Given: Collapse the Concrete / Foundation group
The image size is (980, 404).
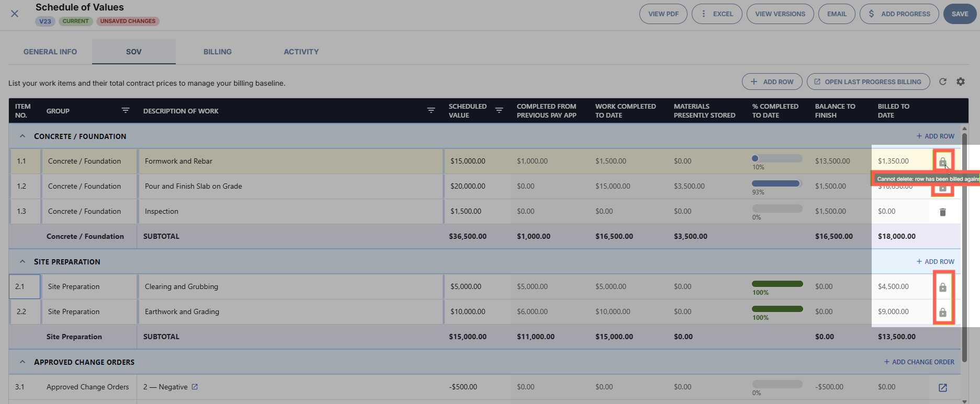Looking at the screenshot, I should coord(22,136).
